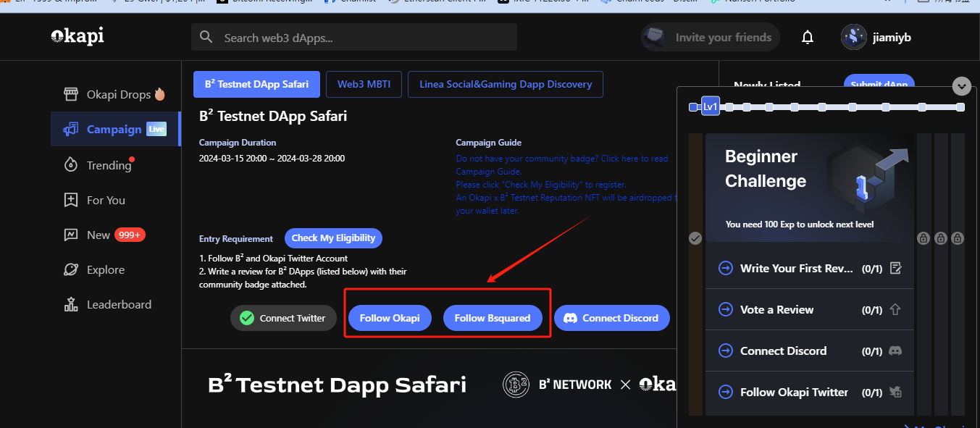Click the Discord icon in the Connect Discord task row
Image resolution: width=980 pixels, height=428 pixels.
click(895, 351)
